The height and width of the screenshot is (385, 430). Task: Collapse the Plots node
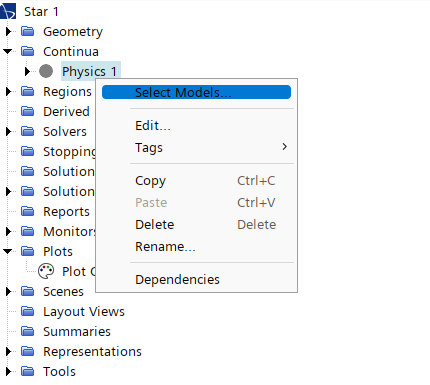pos(8,251)
